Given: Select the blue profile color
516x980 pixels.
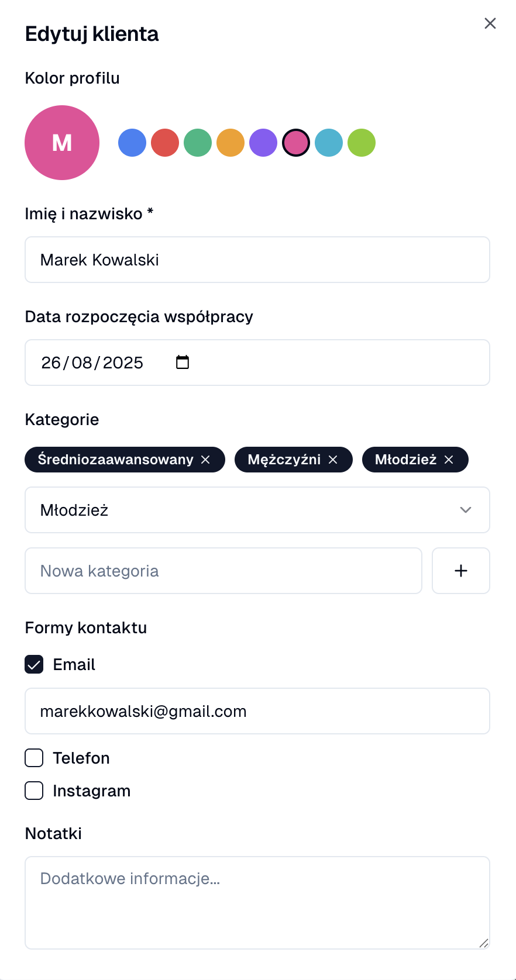Looking at the screenshot, I should (132, 142).
